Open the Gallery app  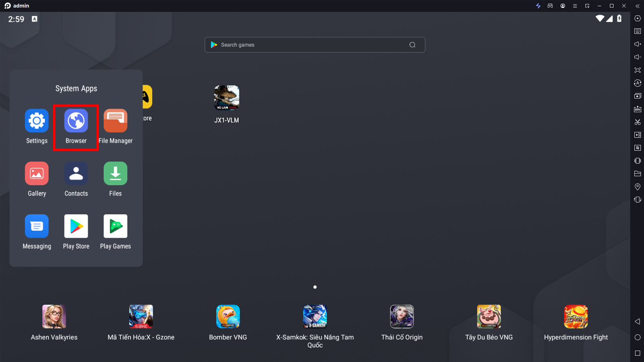[x=37, y=174]
